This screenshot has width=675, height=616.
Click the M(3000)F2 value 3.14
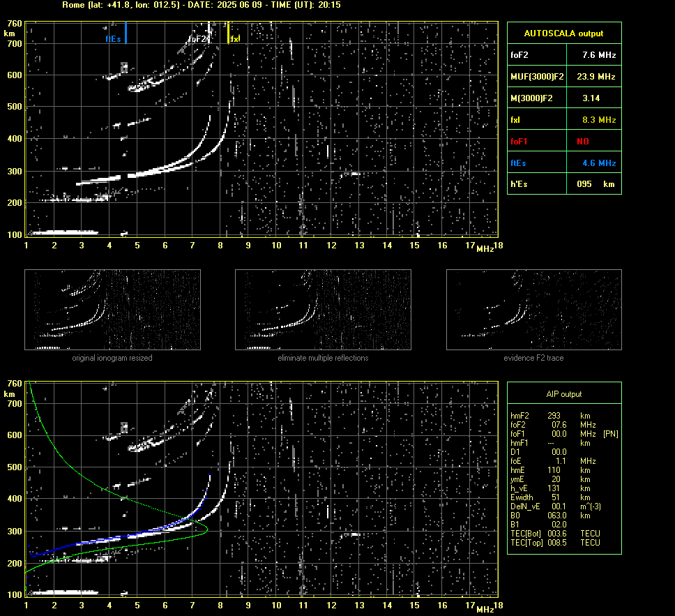point(591,98)
